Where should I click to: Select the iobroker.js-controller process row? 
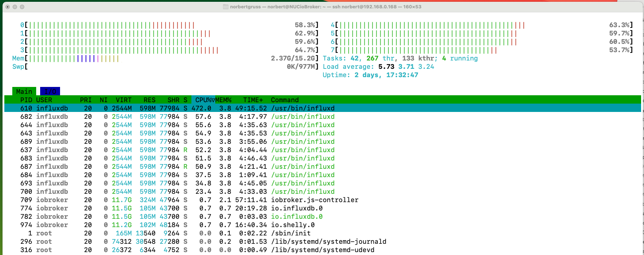322,200
